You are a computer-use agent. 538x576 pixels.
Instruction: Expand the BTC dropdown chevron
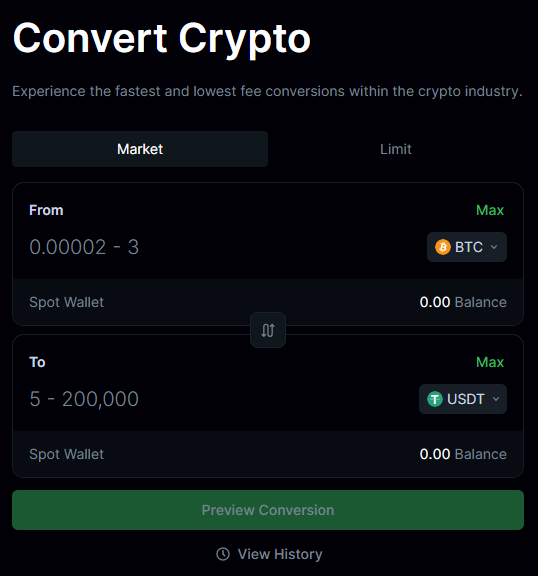494,247
